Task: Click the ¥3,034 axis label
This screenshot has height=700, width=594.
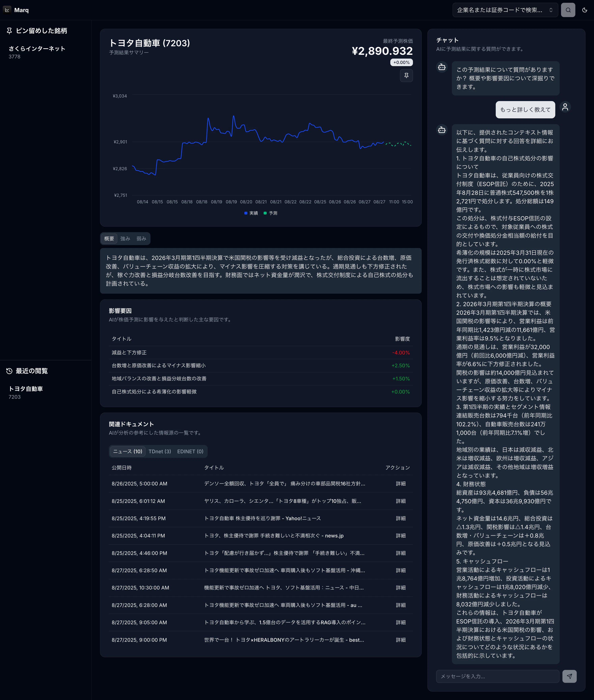Action: pyautogui.click(x=120, y=96)
